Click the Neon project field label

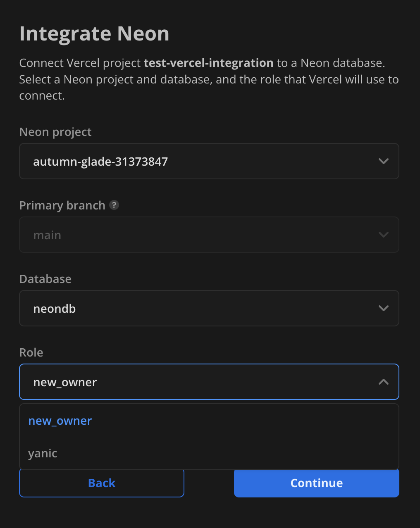(55, 132)
